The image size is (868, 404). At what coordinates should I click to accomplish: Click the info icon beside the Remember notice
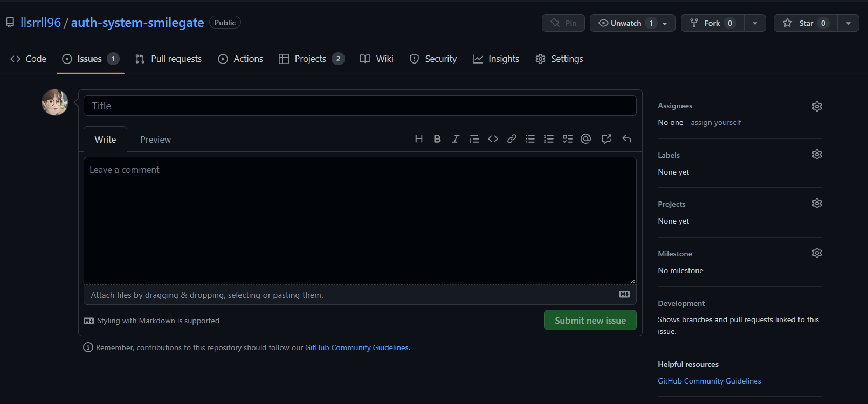(88, 347)
